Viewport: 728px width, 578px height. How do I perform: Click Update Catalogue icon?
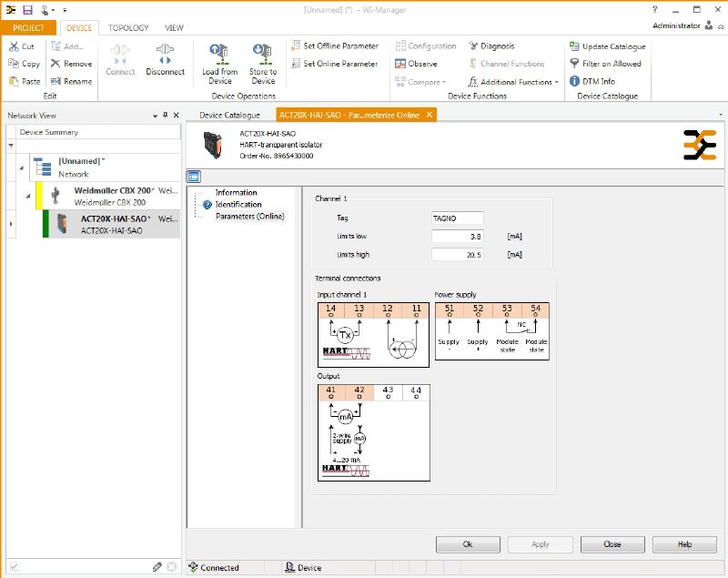tap(575, 46)
